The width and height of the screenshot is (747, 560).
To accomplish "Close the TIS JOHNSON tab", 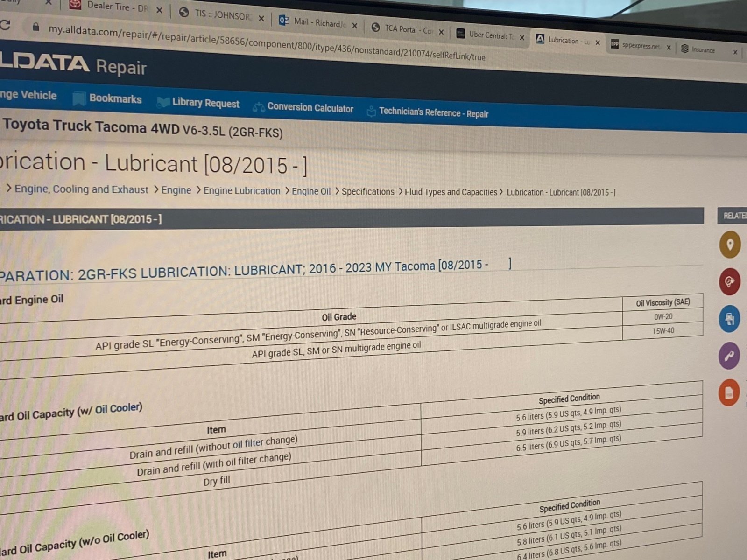I will click(x=261, y=18).
